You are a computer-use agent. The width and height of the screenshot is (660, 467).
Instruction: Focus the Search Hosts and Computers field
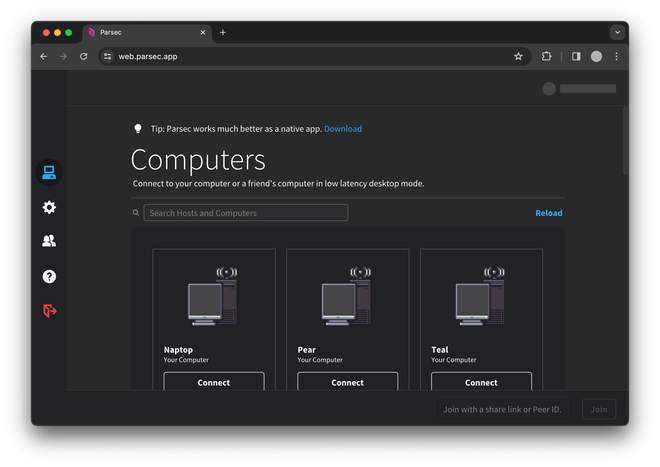click(x=246, y=213)
